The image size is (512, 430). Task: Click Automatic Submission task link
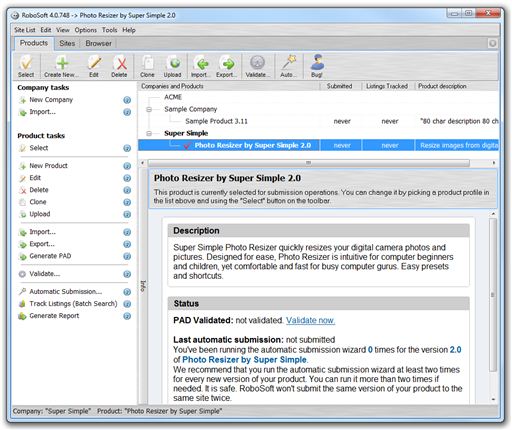(66, 292)
